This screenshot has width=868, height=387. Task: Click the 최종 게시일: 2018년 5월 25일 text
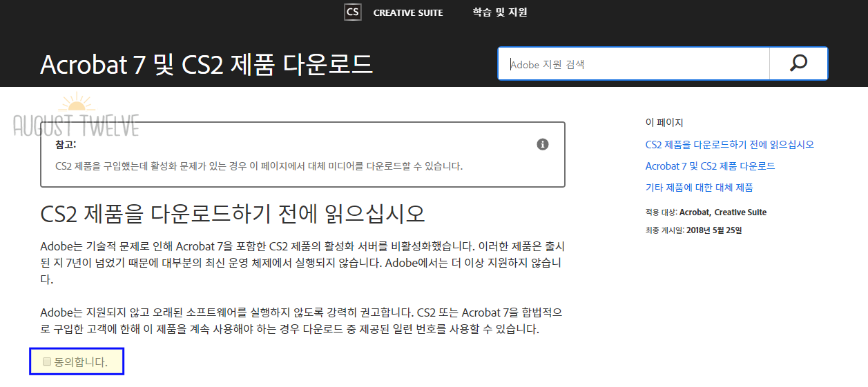(693, 230)
